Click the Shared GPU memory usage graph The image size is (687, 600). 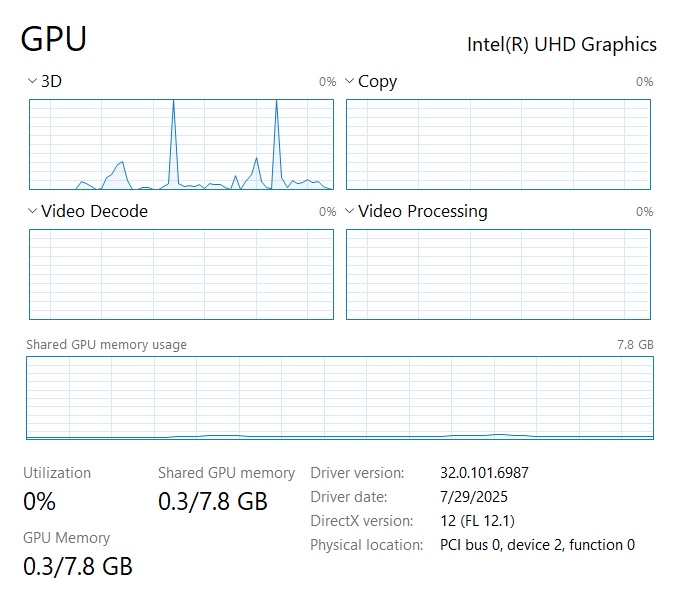tap(340, 397)
